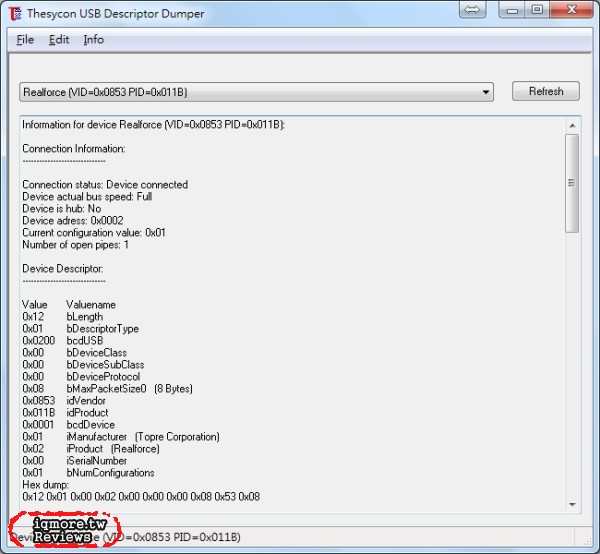Open the File menu
Screen dimensions: 600x554
(x=25, y=39)
